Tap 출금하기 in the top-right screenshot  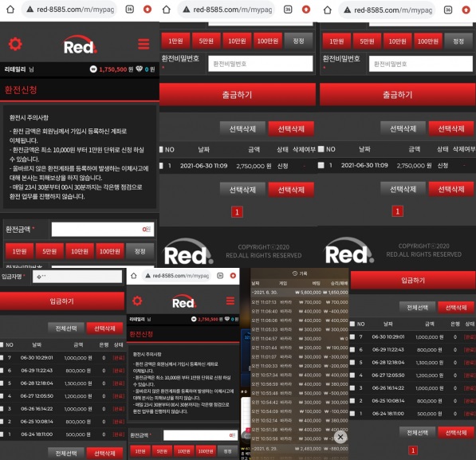398,94
